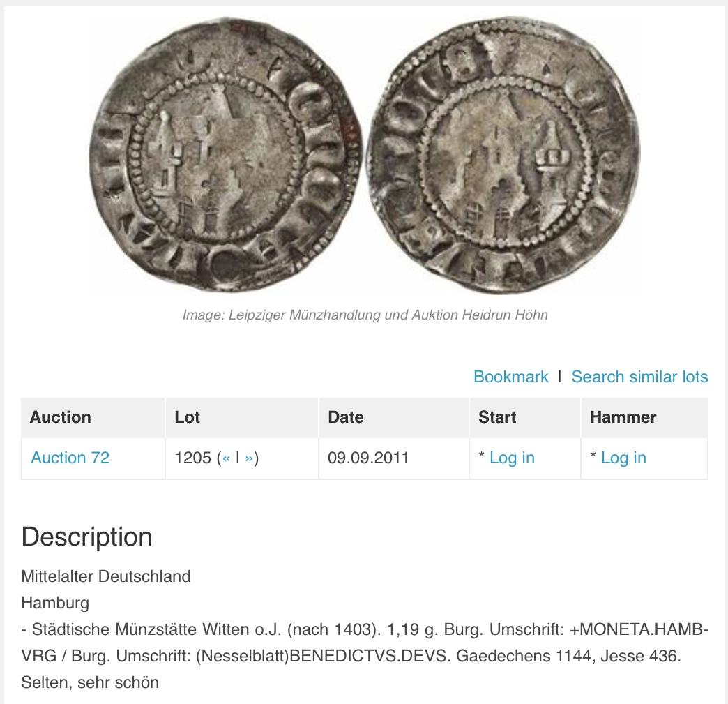Open the right coin reverse image
Image resolution: width=728 pixels, height=704 pixels.
503,155
